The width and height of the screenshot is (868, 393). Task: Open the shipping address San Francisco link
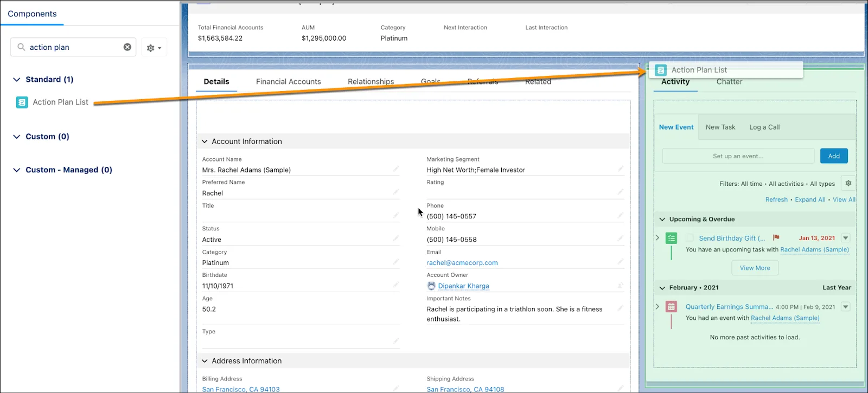(x=465, y=389)
